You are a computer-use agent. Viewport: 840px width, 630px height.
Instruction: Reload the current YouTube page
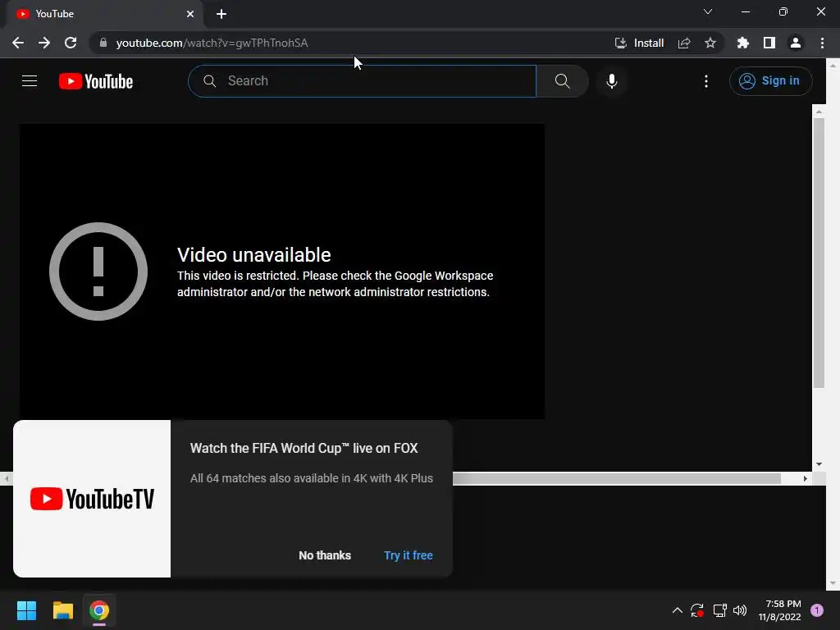(71, 43)
